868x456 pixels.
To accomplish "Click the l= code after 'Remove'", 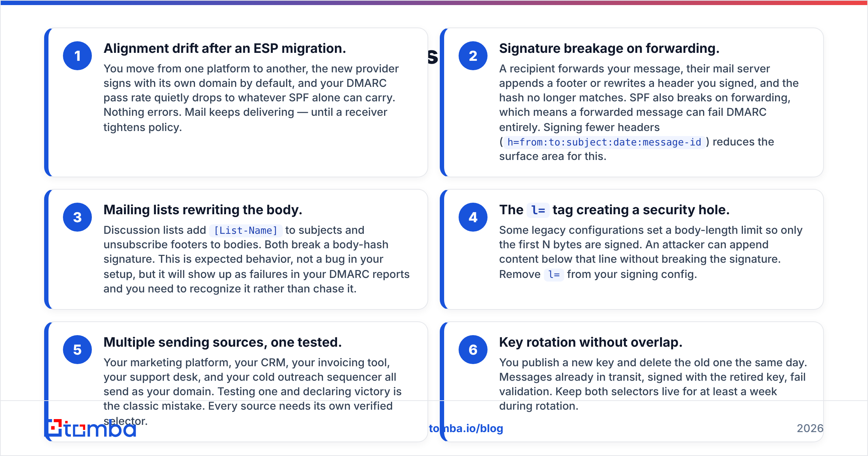I will point(554,275).
